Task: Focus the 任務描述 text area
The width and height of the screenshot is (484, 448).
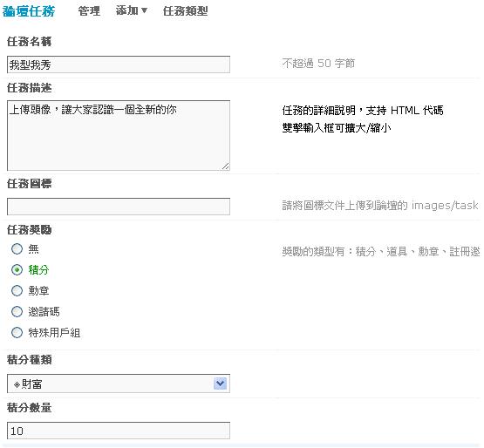Action: pos(119,135)
